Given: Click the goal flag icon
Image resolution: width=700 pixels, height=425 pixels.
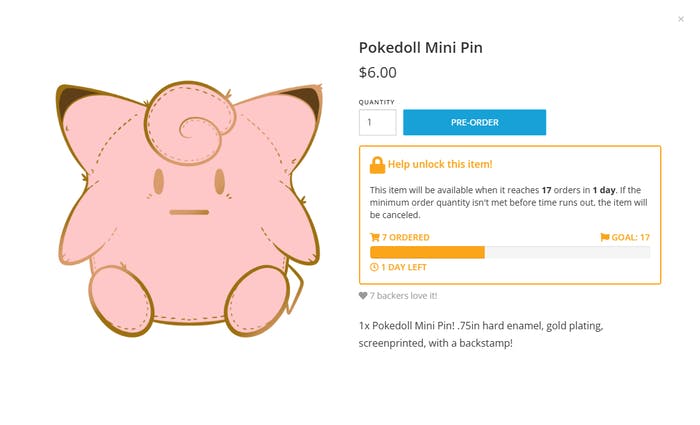Looking at the screenshot, I should [604, 237].
